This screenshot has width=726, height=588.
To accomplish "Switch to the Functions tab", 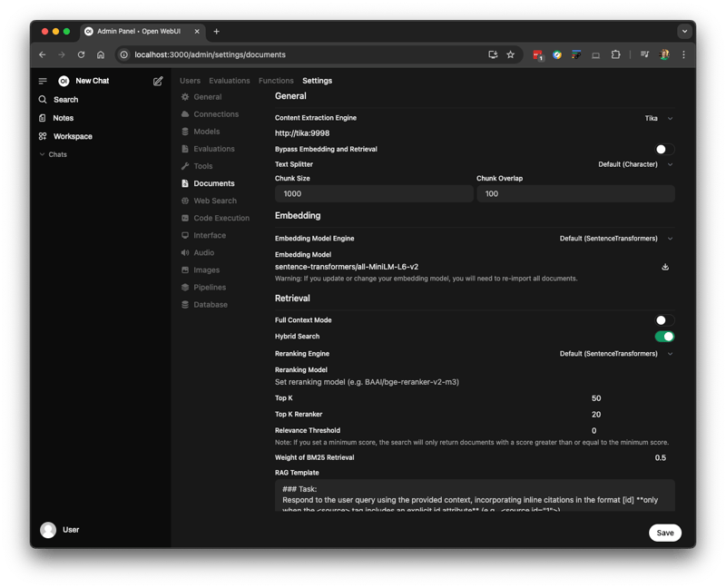I will click(276, 81).
